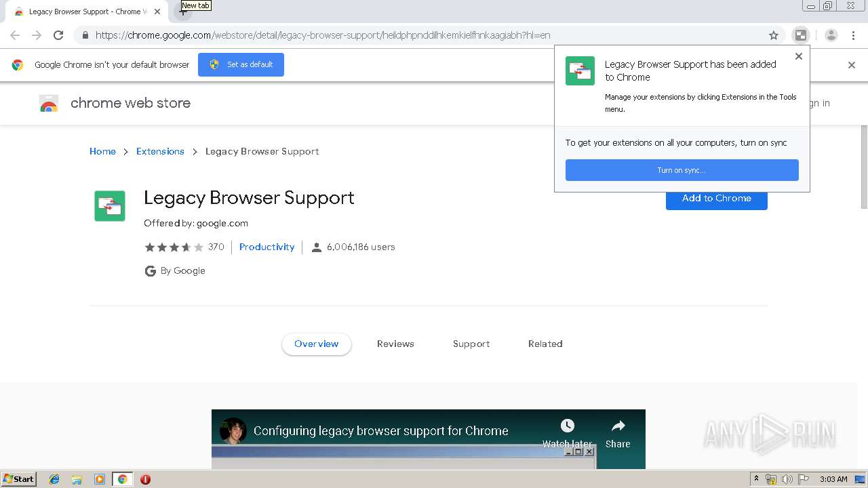The image size is (868, 488).
Task: Open a new tab with the plus button
Action: click(x=182, y=12)
